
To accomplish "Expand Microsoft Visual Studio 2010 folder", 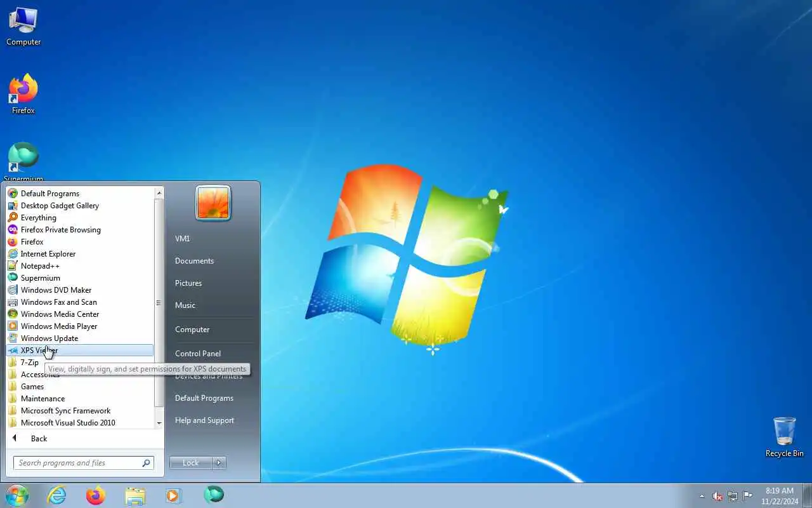I will [x=80, y=423].
